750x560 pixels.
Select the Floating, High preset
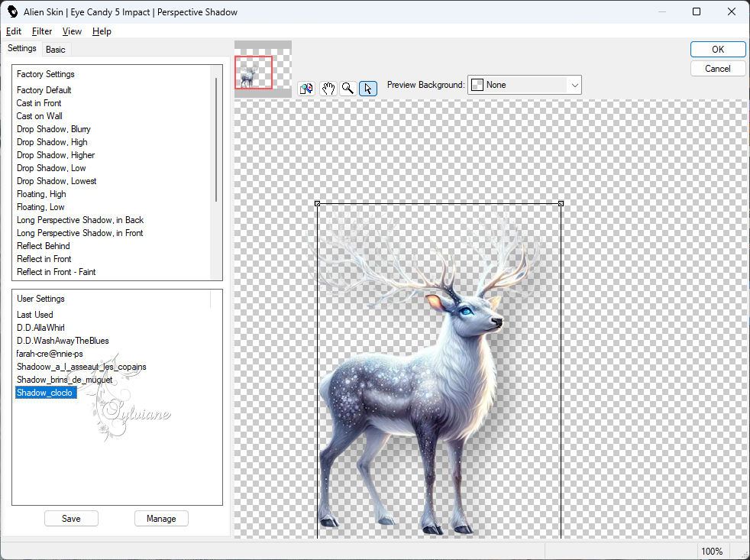pyautogui.click(x=41, y=193)
